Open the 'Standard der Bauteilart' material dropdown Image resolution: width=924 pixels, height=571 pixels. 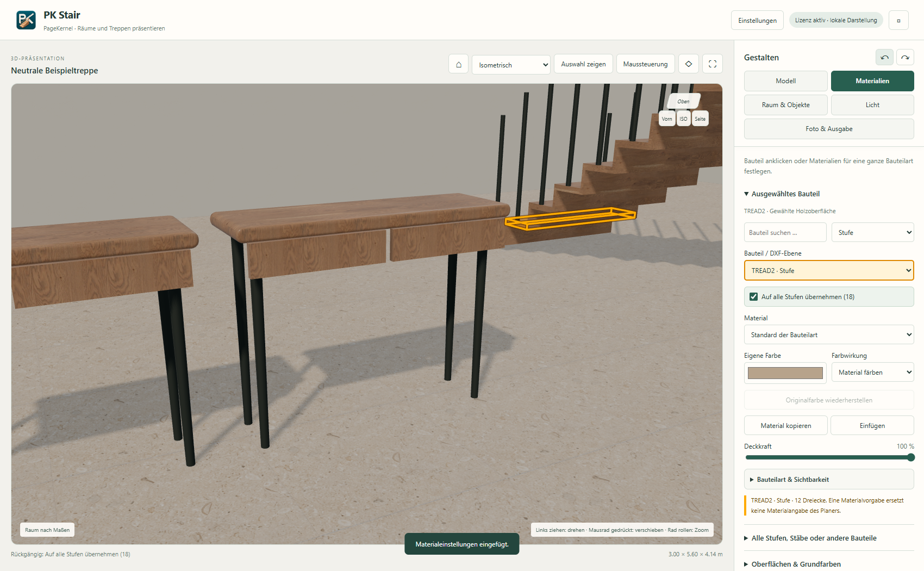pyautogui.click(x=829, y=334)
